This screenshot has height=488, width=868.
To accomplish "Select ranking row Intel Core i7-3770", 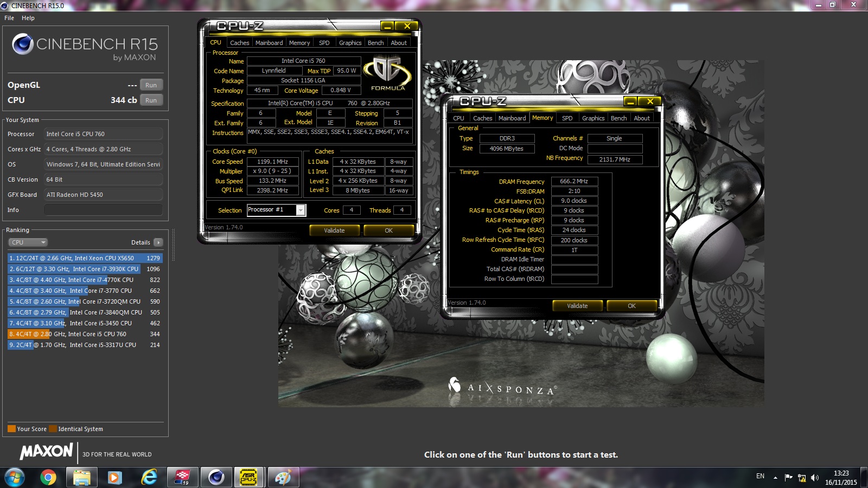I will coord(85,291).
